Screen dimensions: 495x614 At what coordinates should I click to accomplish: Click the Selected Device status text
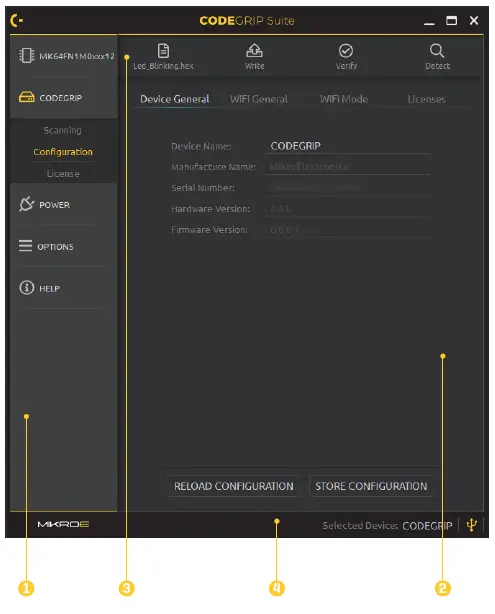pyautogui.click(x=387, y=526)
